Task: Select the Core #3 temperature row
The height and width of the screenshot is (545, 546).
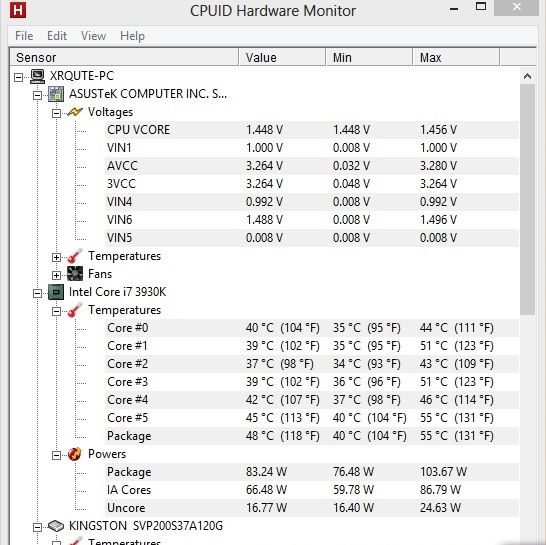Action: tap(312, 382)
